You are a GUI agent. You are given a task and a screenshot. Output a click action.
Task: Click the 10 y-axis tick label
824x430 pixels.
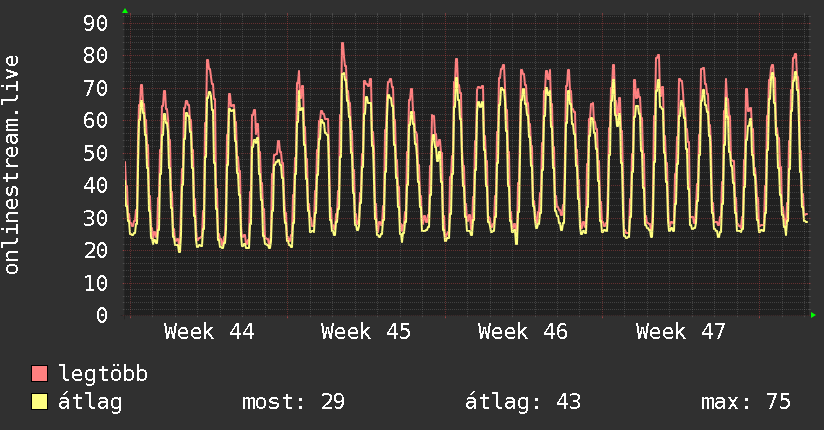point(96,283)
